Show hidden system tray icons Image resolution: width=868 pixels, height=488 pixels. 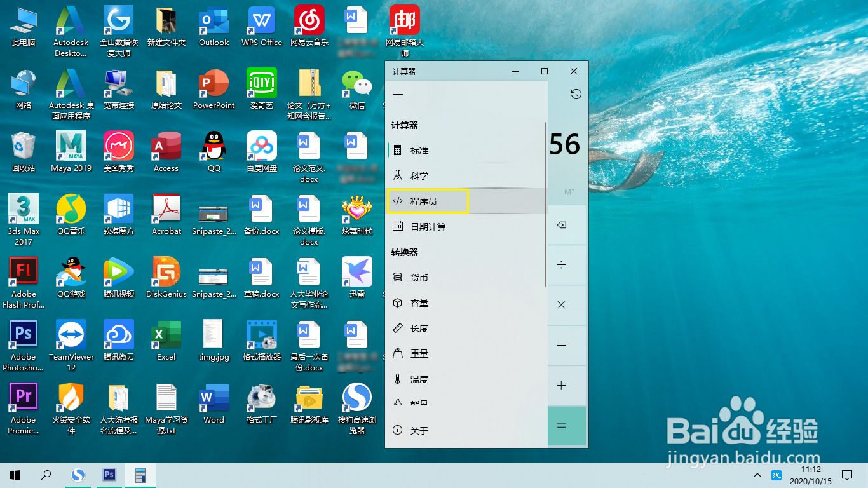point(757,475)
